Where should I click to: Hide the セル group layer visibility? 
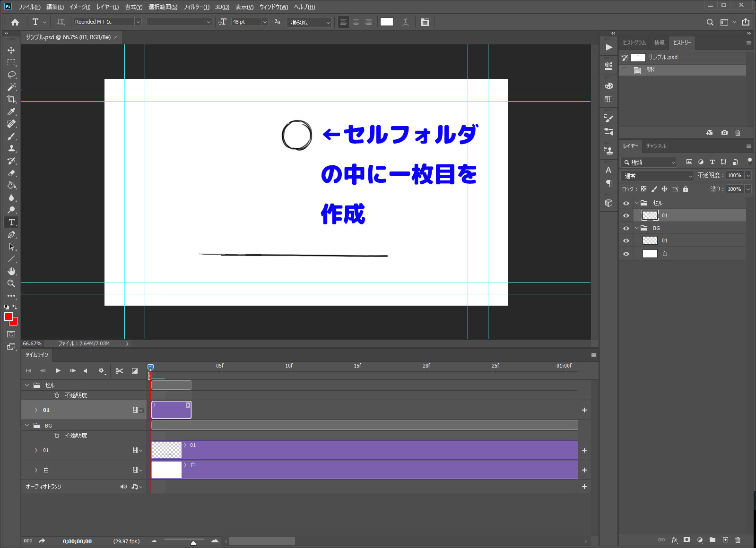pyautogui.click(x=626, y=203)
